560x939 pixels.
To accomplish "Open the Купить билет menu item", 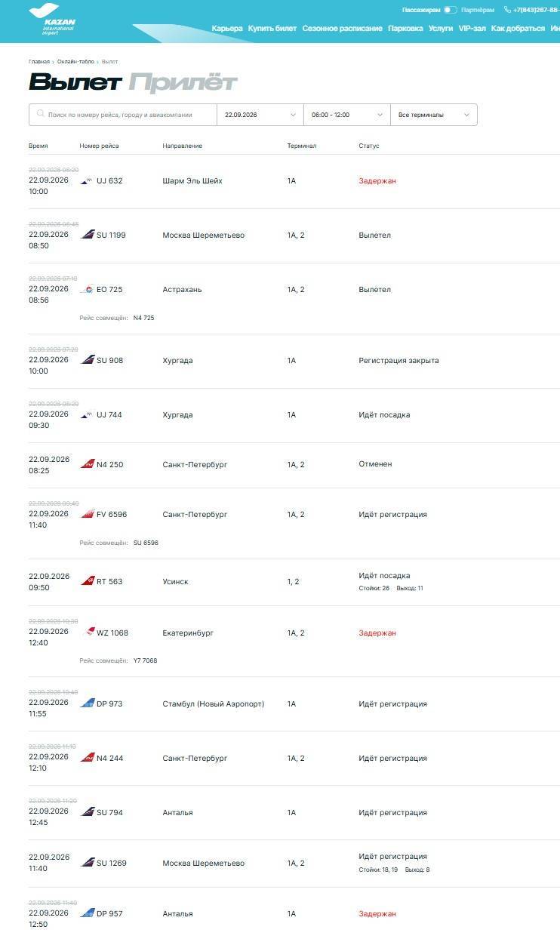I will pos(272,29).
